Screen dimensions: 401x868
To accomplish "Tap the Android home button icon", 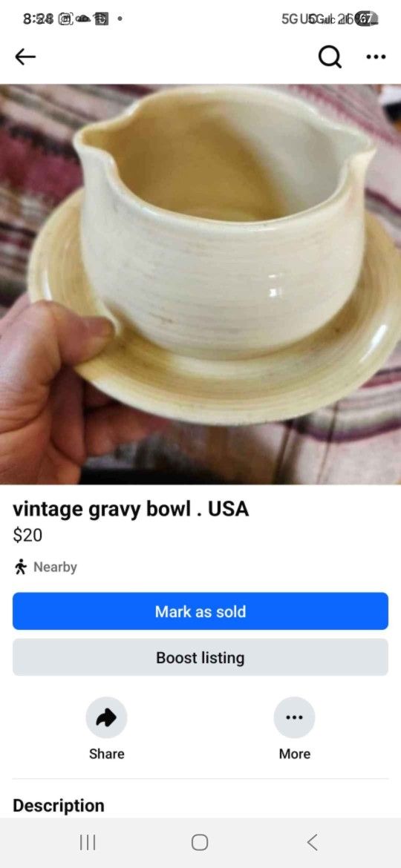I will coord(200,843).
